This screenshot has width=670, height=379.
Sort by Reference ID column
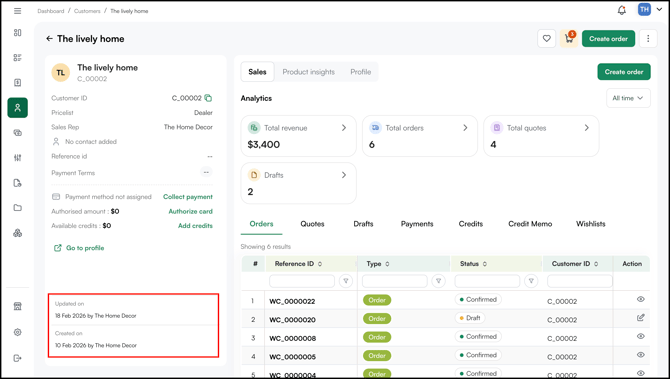[320, 264]
